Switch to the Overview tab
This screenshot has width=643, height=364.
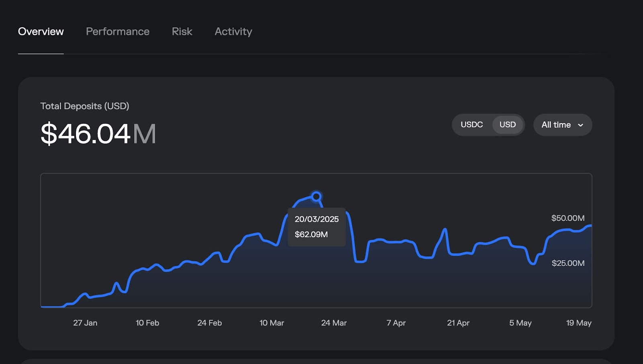(41, 31)
